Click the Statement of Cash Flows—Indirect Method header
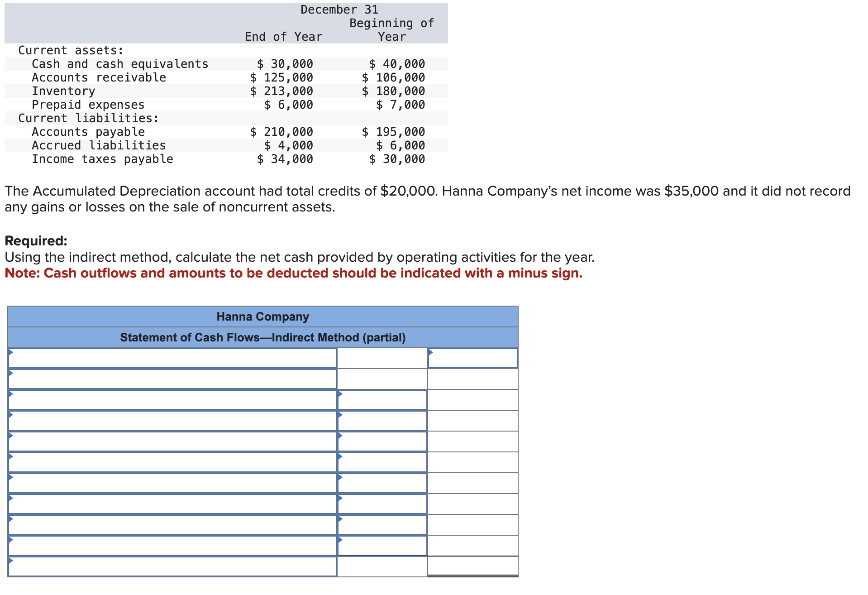Image resolution: width=868 pixels, height=595 pixels. point(263,337)
